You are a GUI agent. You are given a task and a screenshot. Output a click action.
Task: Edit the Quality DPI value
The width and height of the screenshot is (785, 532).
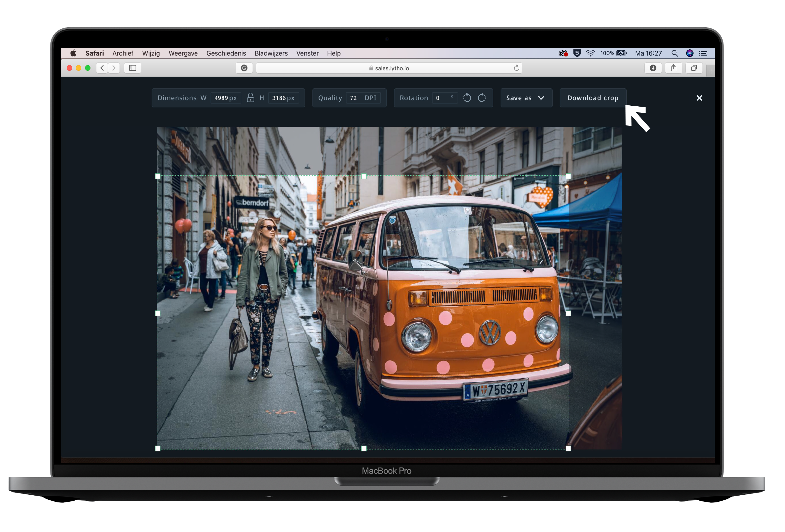(x=353, y=98)
